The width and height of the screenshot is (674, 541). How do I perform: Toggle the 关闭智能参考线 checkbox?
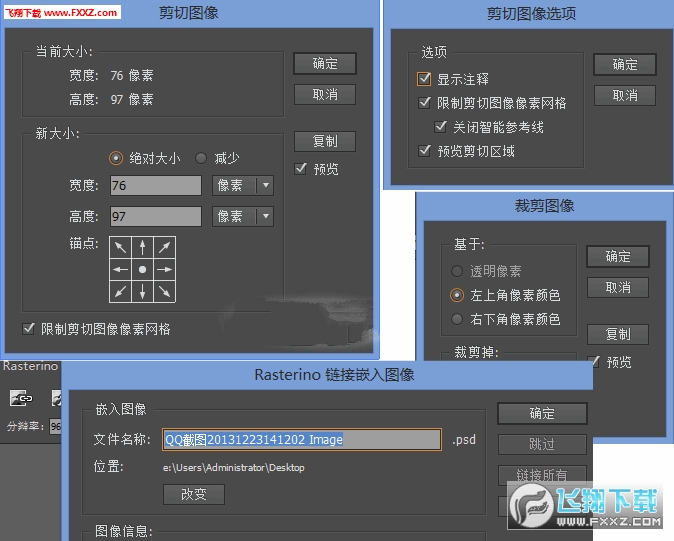tap(440, 127)
